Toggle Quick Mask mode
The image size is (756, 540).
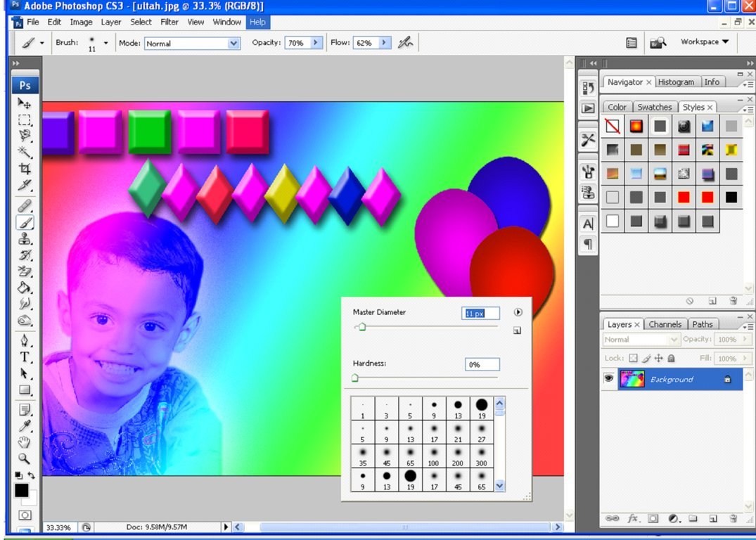click(x=25, y=515)
